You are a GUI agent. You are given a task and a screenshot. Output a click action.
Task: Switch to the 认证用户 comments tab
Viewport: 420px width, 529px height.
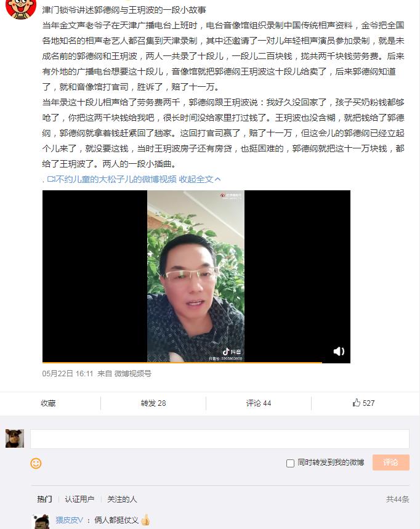(79, 499)
